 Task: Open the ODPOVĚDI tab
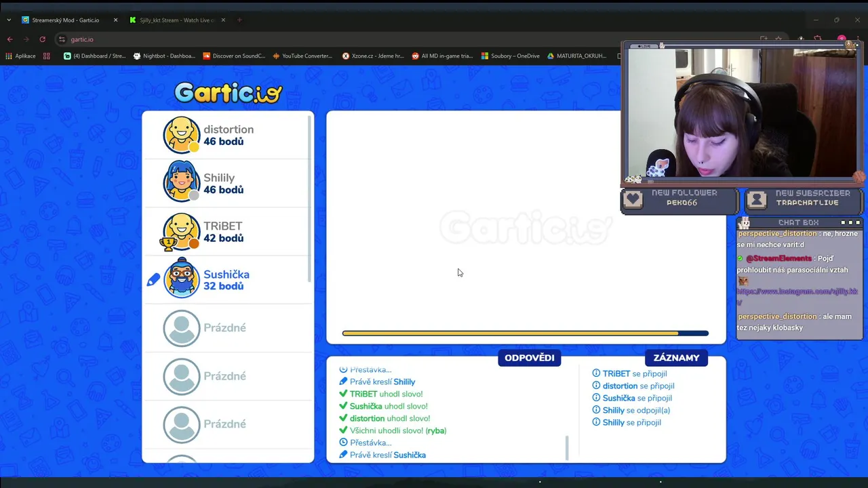pyautogui.click(x=530, y=358)
